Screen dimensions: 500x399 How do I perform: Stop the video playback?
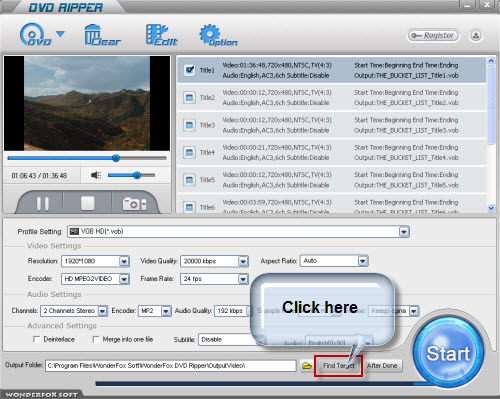click(88, 203)
